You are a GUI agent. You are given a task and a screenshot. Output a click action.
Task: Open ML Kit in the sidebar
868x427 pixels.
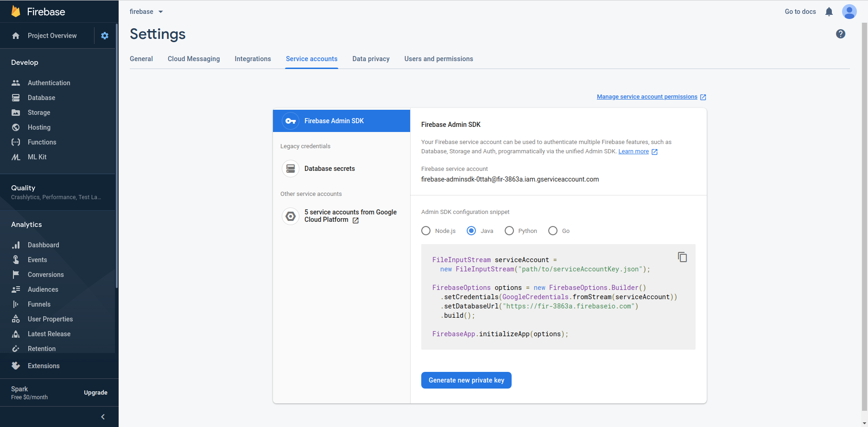(x=37, y=157)
